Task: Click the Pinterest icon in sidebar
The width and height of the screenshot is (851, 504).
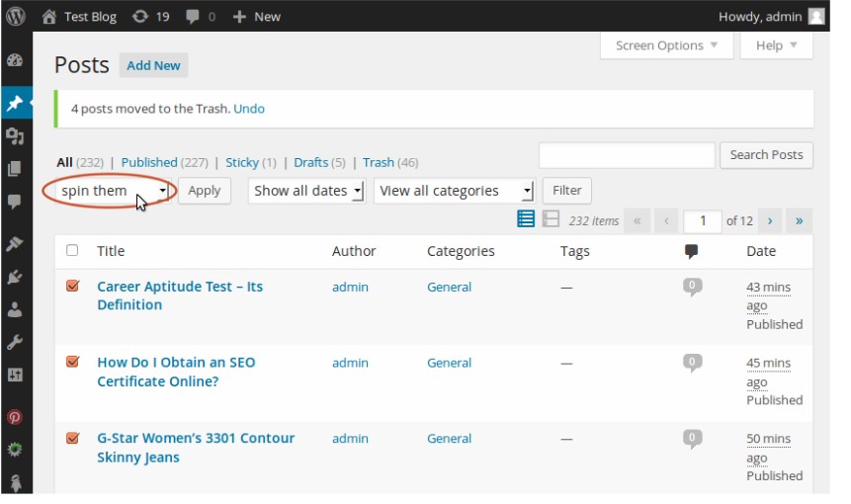Action: (15, 417)
